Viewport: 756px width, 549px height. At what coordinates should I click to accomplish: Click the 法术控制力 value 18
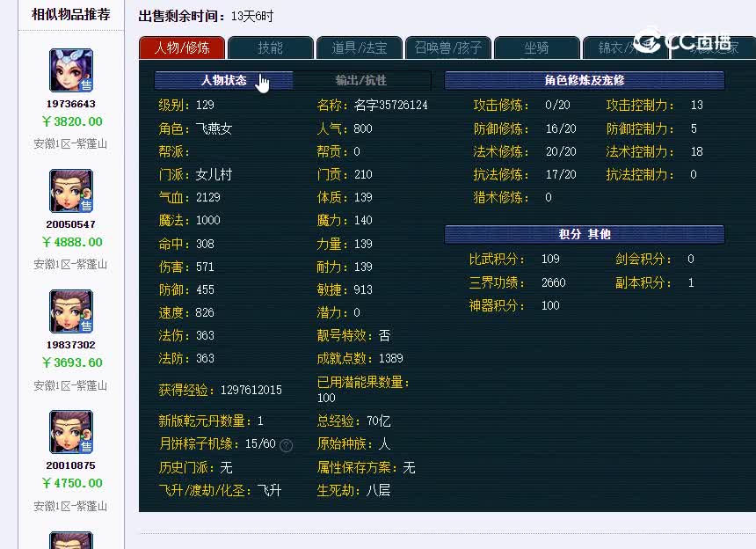click(697, 151)
